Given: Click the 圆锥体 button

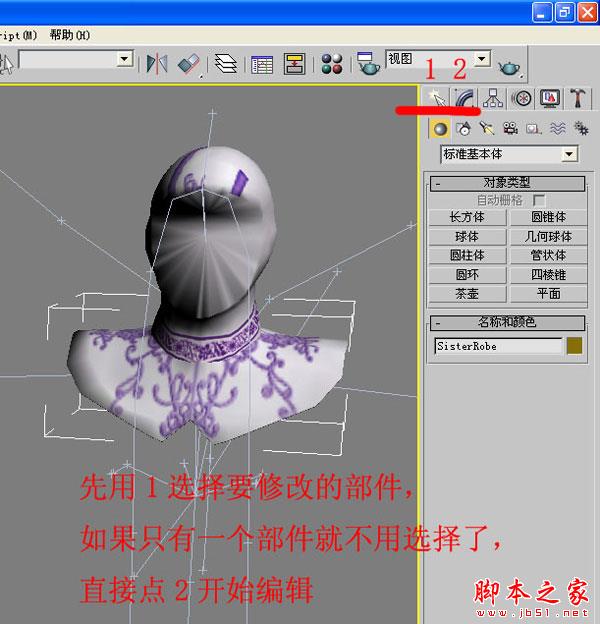Looking at the screenshot, I should point(549,217).
